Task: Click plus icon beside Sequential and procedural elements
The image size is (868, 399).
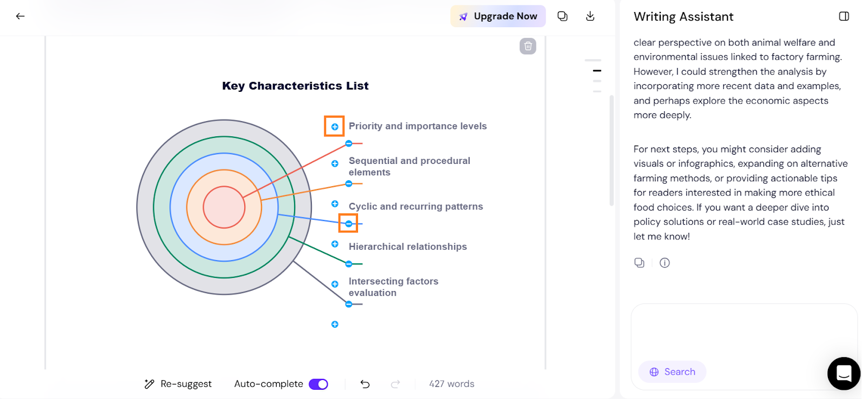Action: pyautogui.click(x=335, y=163)
